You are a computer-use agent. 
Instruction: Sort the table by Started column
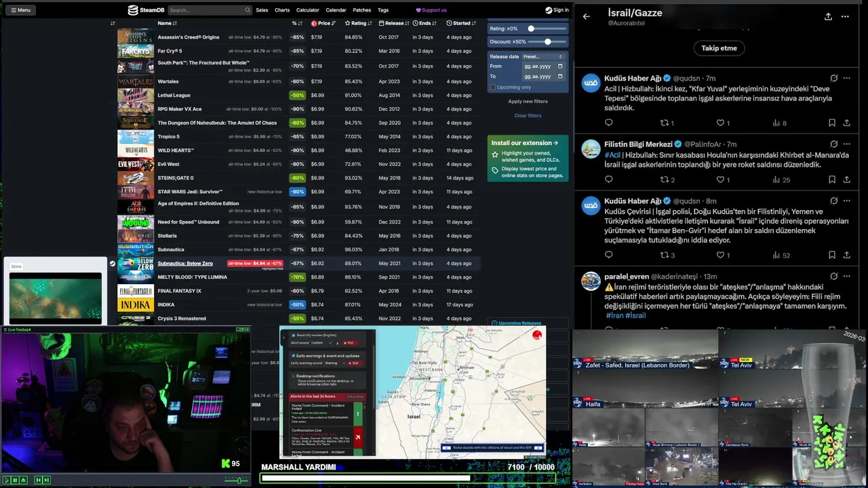pos(461,23)
